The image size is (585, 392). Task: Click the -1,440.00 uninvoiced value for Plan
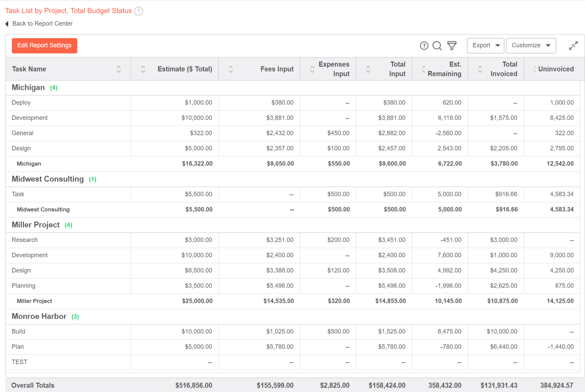[x=561, y=347]
